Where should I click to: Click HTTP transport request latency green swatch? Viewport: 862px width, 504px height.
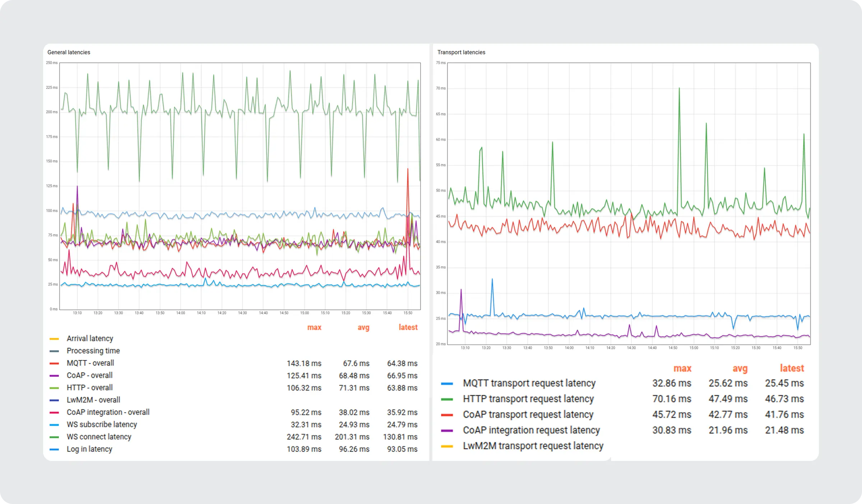[x=447, y=399]
